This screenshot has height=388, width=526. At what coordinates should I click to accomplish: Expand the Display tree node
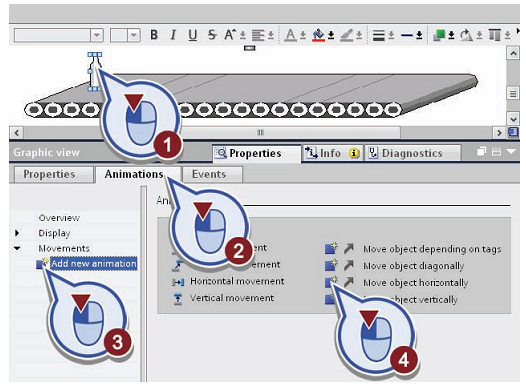(x=17, y=233)
